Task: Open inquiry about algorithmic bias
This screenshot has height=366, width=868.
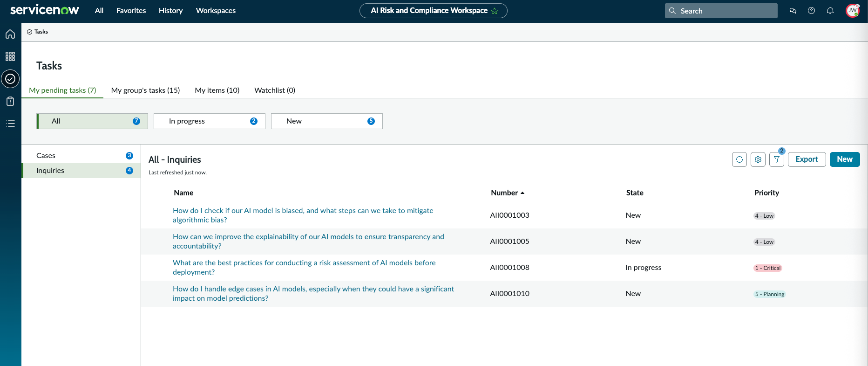Action: pyautogui.click(x=303, y=215)
